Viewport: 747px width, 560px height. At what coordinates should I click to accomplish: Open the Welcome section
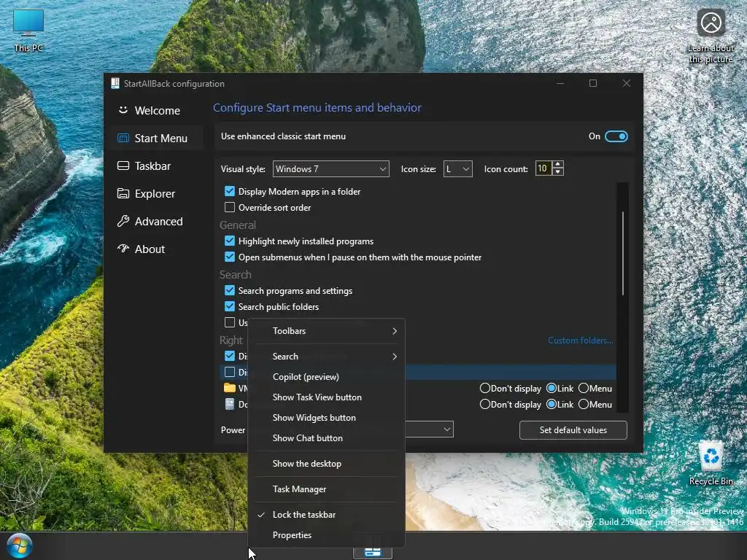(156, 111)
